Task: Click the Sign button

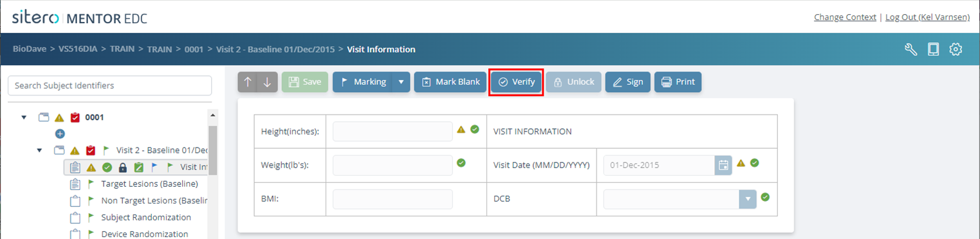Action: tap(627, 82)
